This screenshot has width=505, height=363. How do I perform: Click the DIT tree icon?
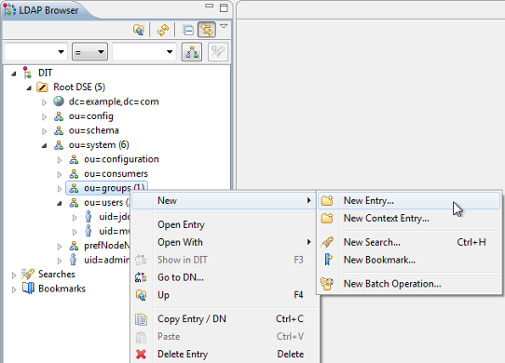pos(27,72)
